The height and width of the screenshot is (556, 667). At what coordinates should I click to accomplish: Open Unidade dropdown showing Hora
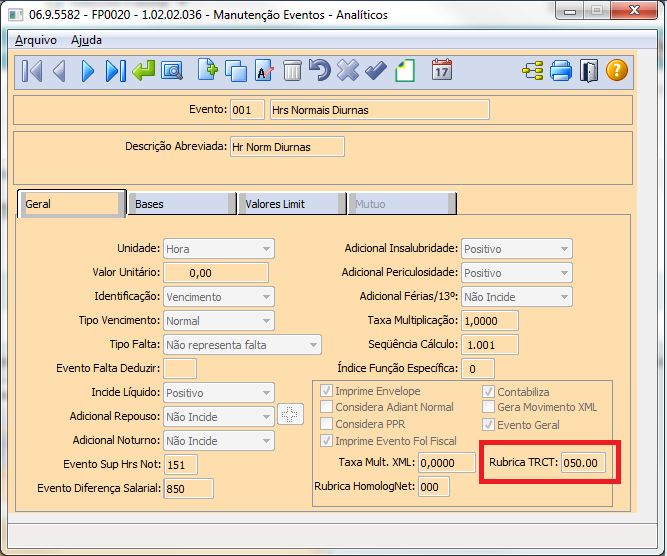tap(219, 249)
